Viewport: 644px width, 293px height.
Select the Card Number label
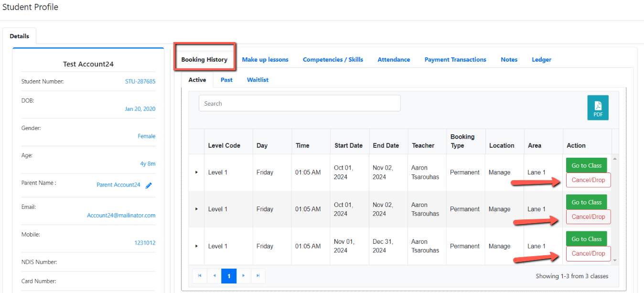point(39,281)
